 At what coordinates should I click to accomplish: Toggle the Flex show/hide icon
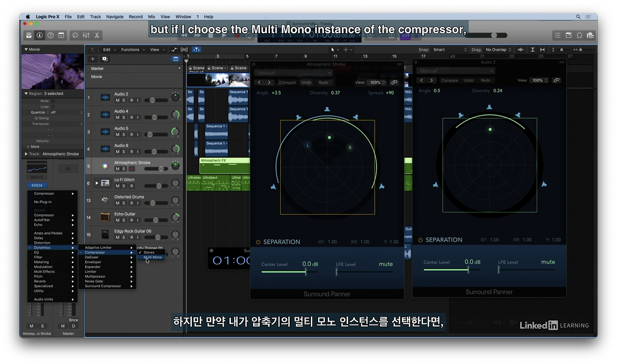coord(184,50)
